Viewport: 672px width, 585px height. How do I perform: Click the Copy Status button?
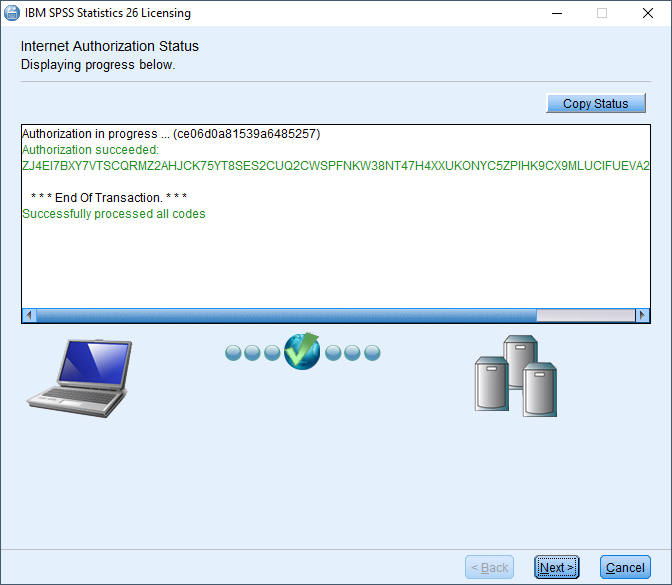tap(595, 103)
